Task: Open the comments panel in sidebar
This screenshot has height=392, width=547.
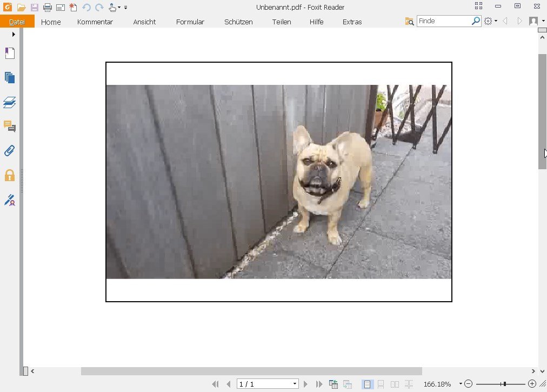Action: [x=9, y=126]
